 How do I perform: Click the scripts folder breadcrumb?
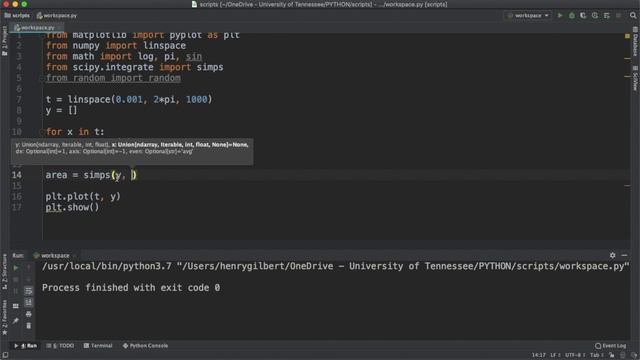[x=17, y=16]
